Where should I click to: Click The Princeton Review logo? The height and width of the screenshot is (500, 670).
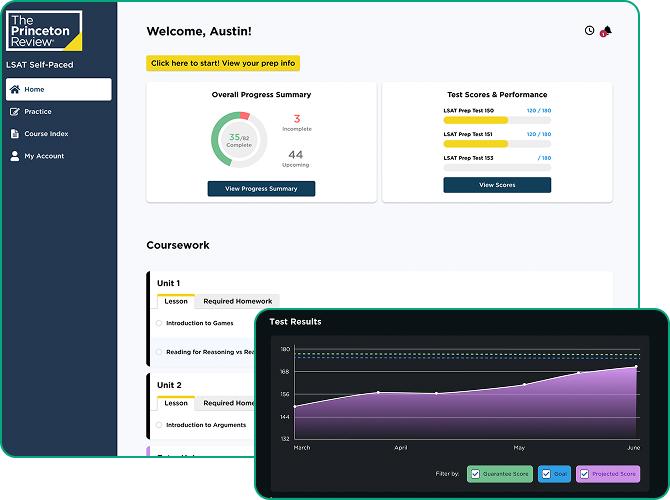(x=44, y=31)
